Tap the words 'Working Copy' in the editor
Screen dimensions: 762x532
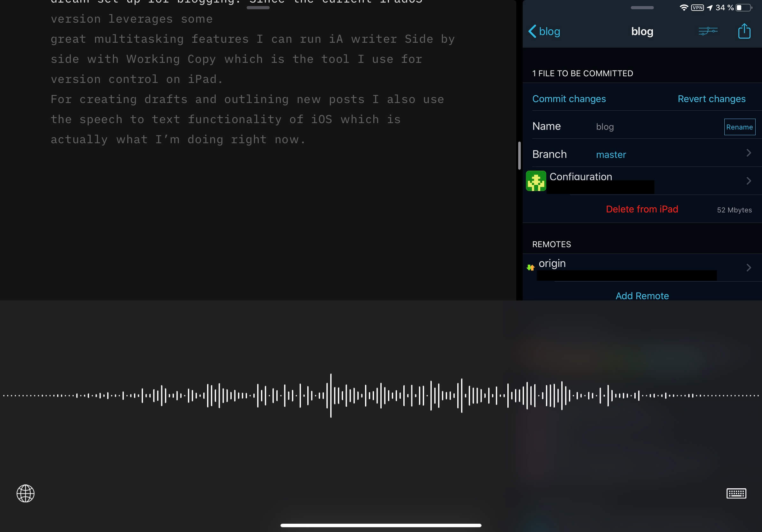[x=171, y=59]
